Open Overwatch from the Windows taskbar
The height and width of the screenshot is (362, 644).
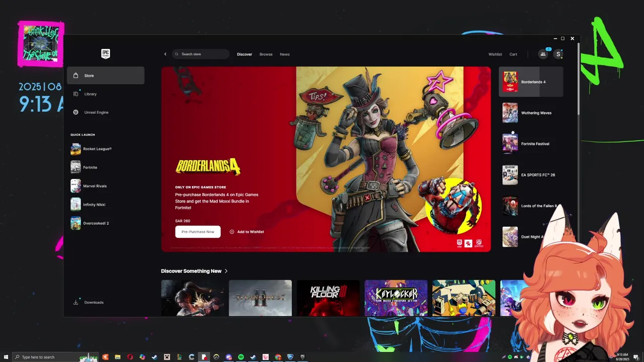click(x=216, y=357)
